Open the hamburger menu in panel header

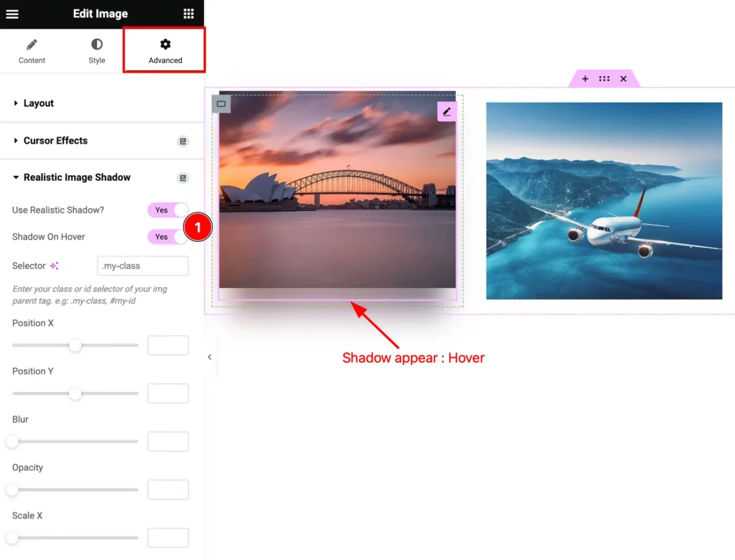[x=12, y=14]
